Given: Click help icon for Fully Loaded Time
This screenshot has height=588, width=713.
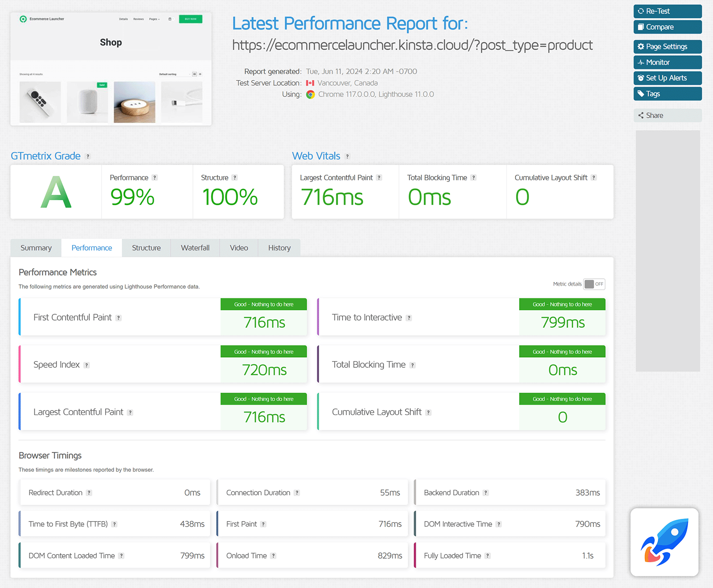Looking at the screenshot, I should (x=488, y=556).
